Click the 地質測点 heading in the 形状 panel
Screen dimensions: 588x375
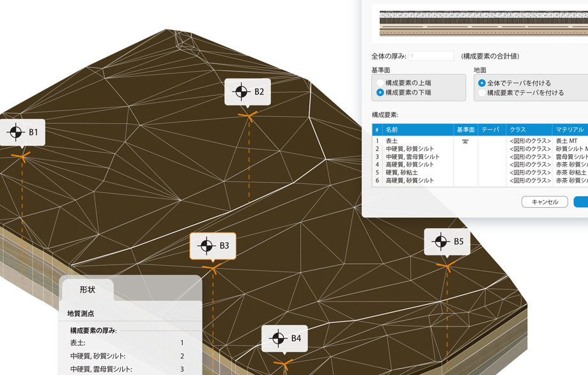point(81,314)
